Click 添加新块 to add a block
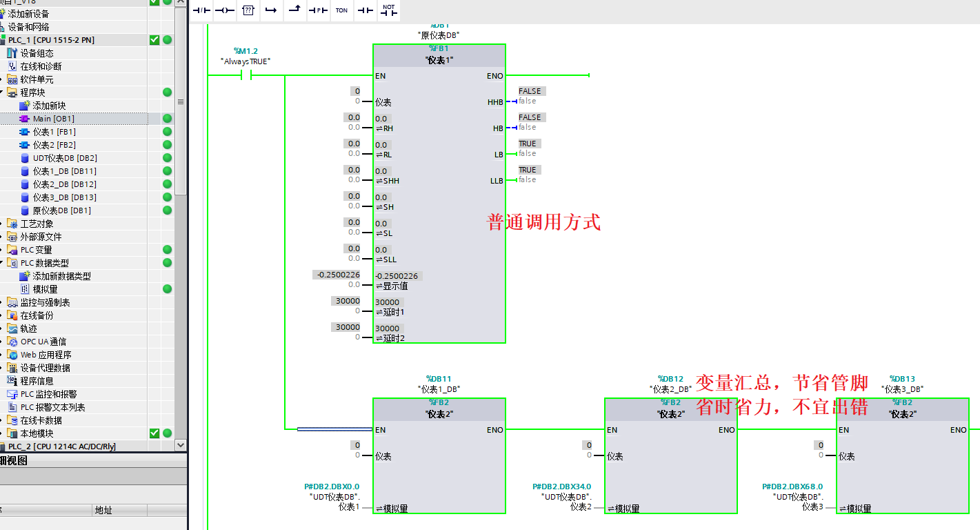 click(49, 106)
